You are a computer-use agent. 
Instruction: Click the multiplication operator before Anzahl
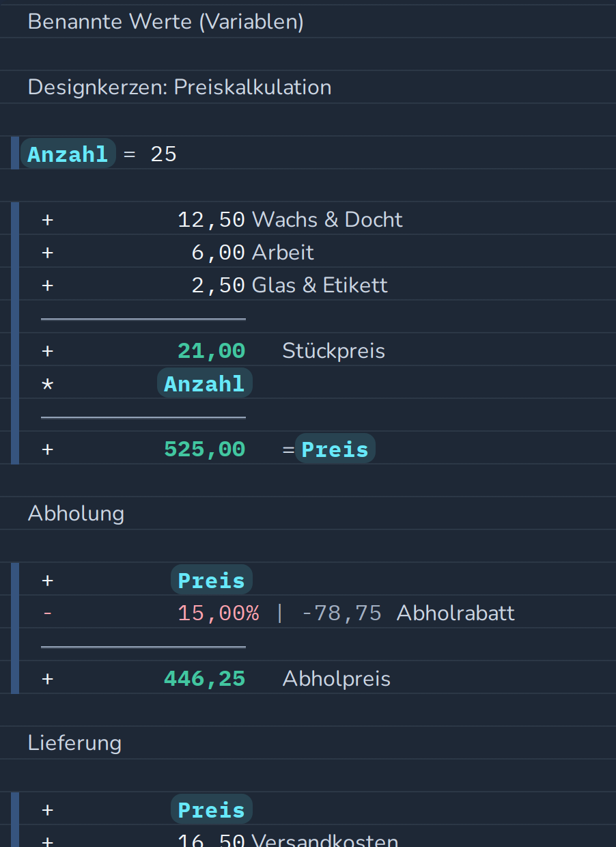[47, 384]
